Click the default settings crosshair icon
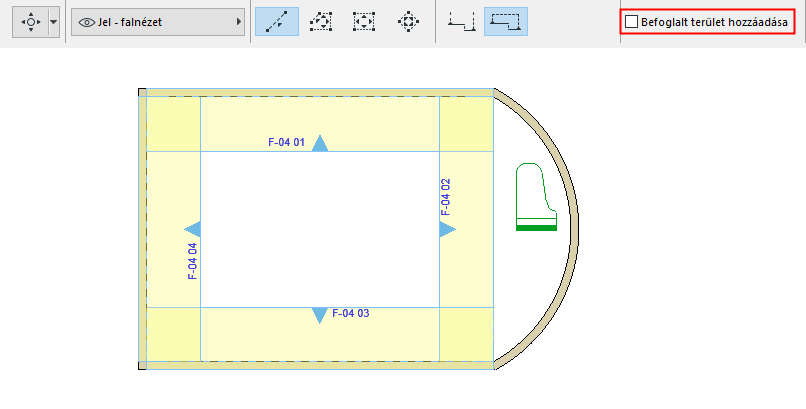This screenshot has height=409, width=806. pyautogui.click(x=31, y=22)
